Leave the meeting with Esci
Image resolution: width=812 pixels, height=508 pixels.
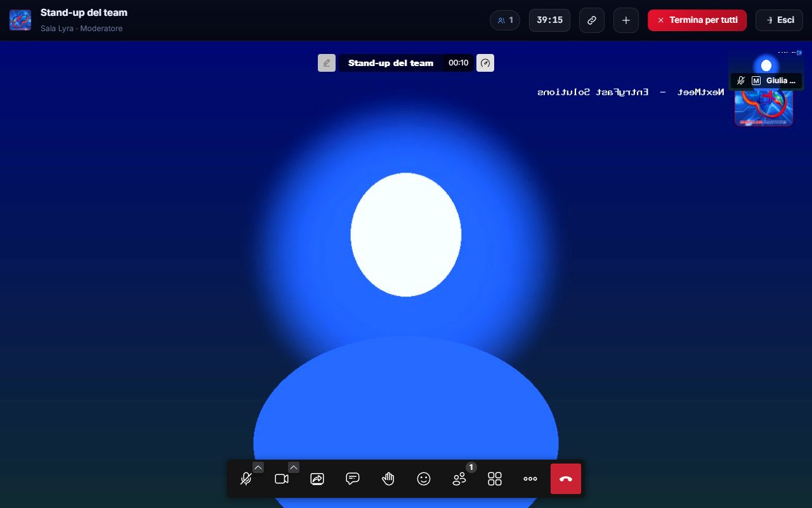click(x=779, y=20)
